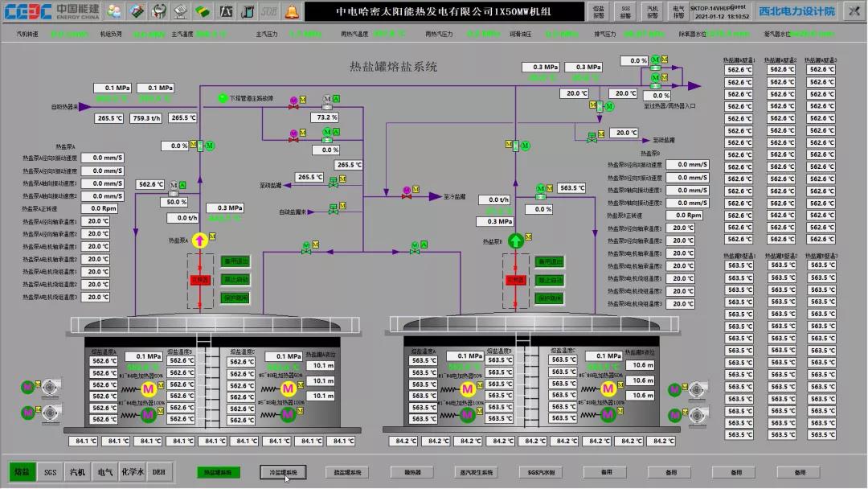The width and height of the screenshot is (868, 489).
Task: Open the 蒸汽发生系统 page
Action: point(476,472)
